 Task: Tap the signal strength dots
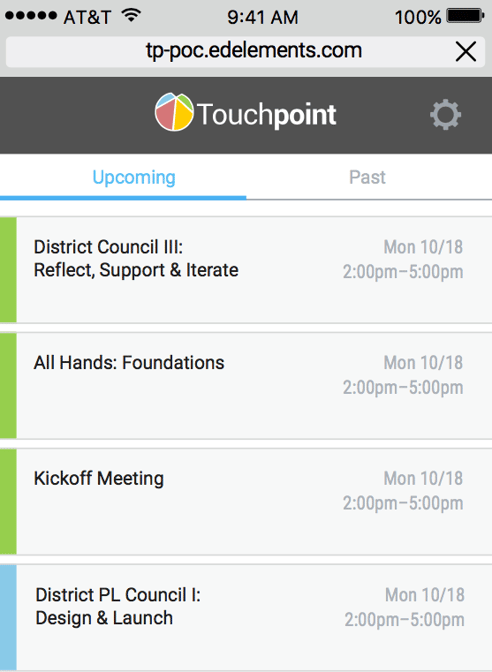point(31,16)
